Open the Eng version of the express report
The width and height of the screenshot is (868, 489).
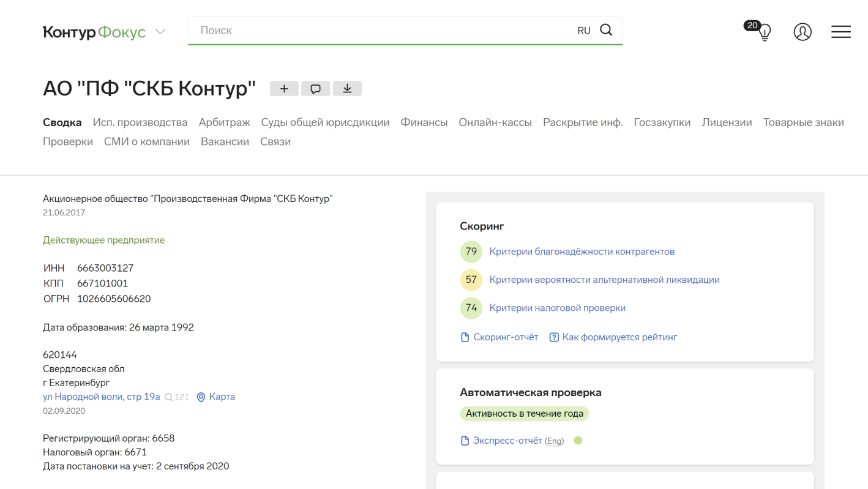point(555,441)
